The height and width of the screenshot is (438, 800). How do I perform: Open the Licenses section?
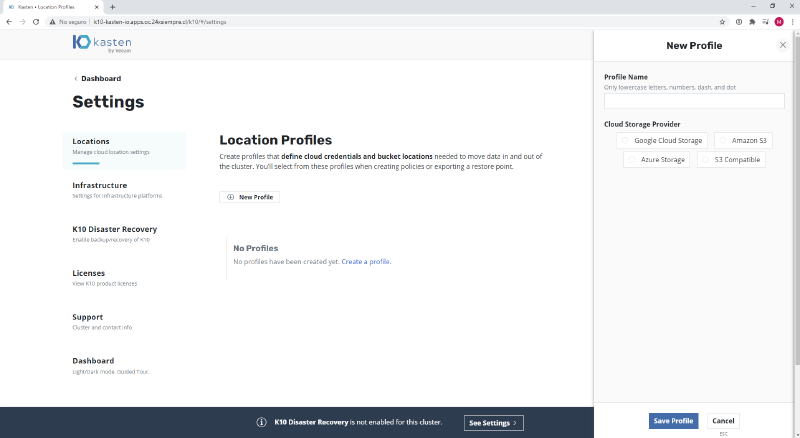click(105, 278)
